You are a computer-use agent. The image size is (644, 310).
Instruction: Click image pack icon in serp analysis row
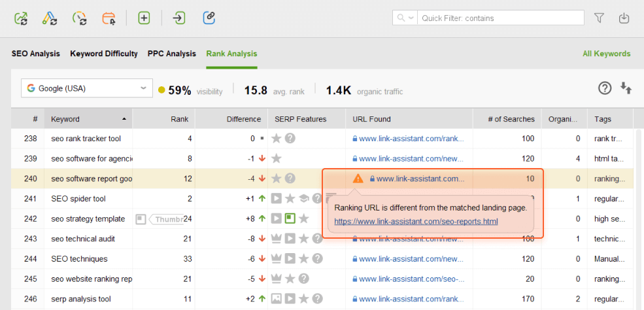277,298
